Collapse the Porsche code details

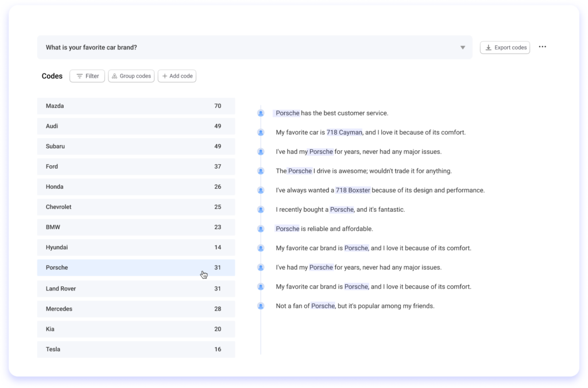pyautogui.click(x=136, y=267)
